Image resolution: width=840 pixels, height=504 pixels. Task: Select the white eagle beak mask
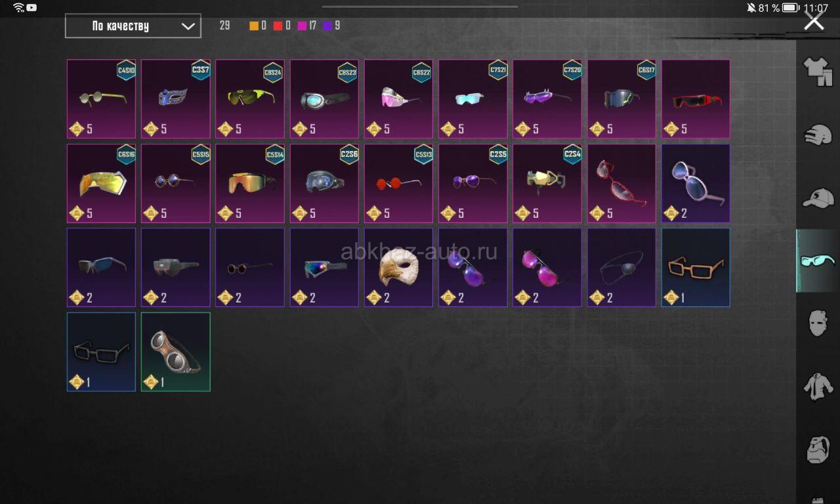[398, 267]
